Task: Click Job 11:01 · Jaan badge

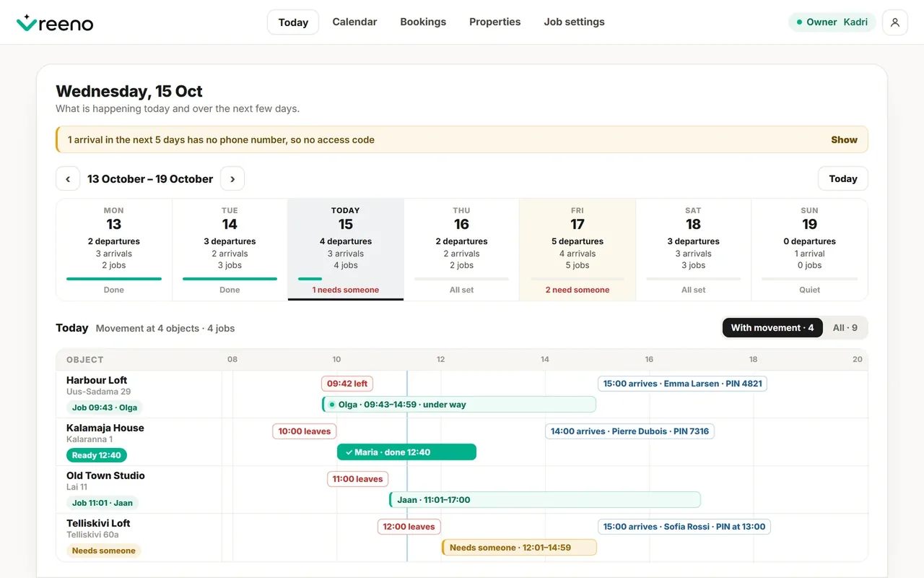Action: pos(103,503)
